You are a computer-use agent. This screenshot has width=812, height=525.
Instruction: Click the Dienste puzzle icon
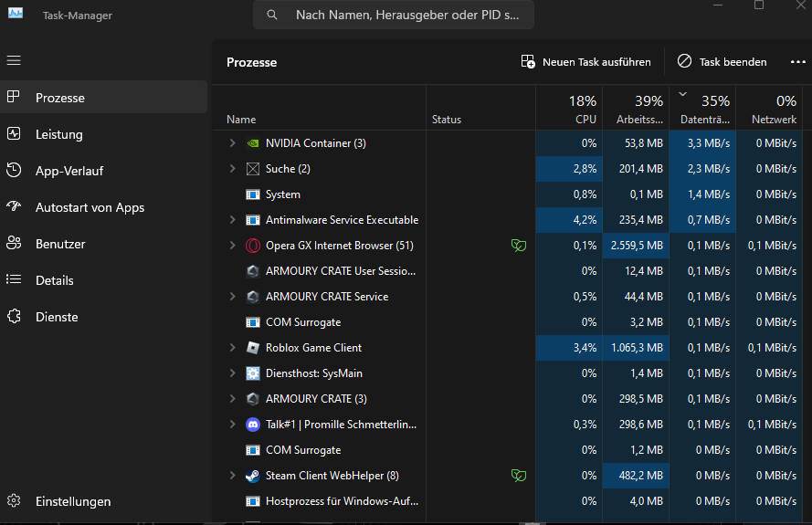coord(14,316)
